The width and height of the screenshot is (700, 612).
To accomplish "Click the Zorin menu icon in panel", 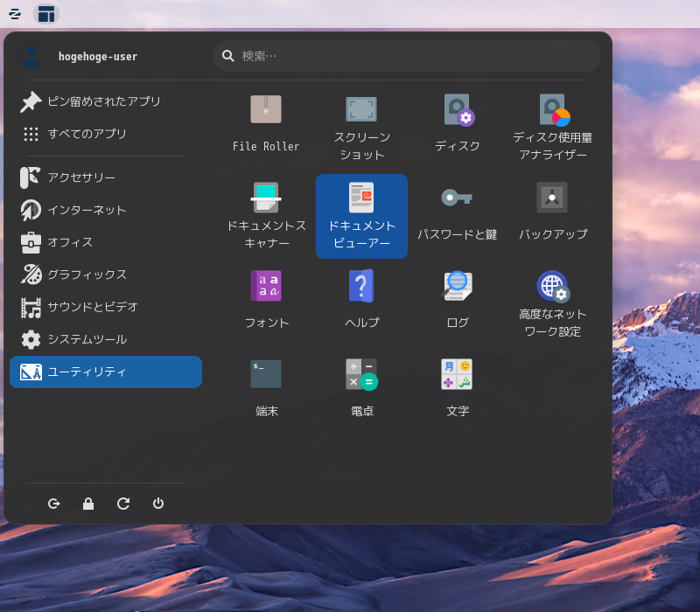I will click(15, 14).
